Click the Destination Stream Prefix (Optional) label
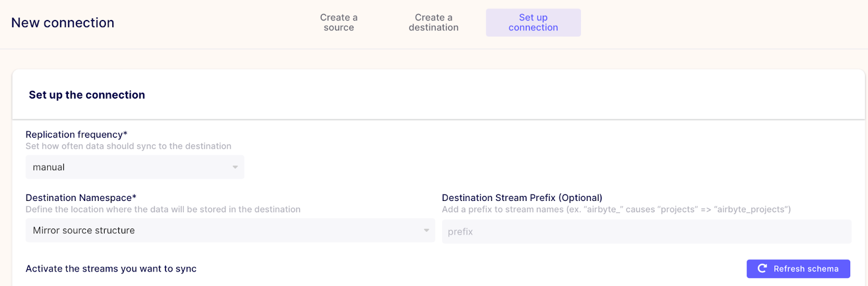Screen dimensions: 868x286 click(x=522, y=198)
